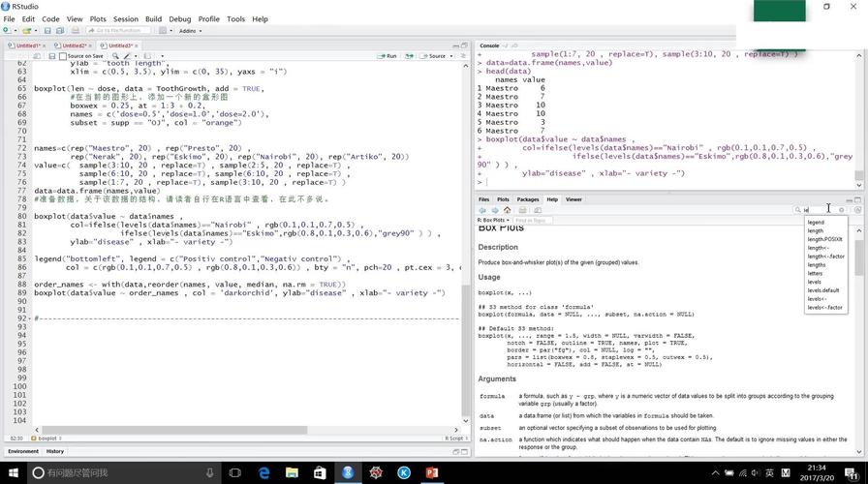The image size is (868, 484).
Task: Click the Find/Replace magnifier icon in editor
Action: click(x=115, y=56)
